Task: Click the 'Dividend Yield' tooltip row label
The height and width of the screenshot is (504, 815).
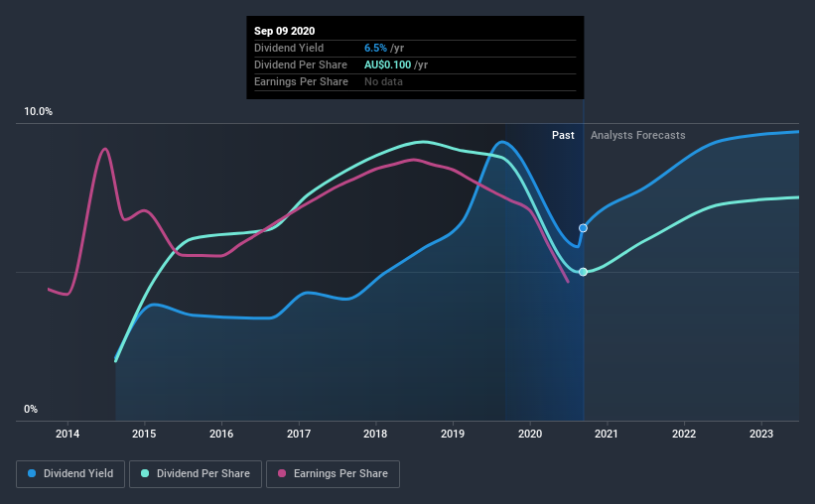Action: [289, 48]
